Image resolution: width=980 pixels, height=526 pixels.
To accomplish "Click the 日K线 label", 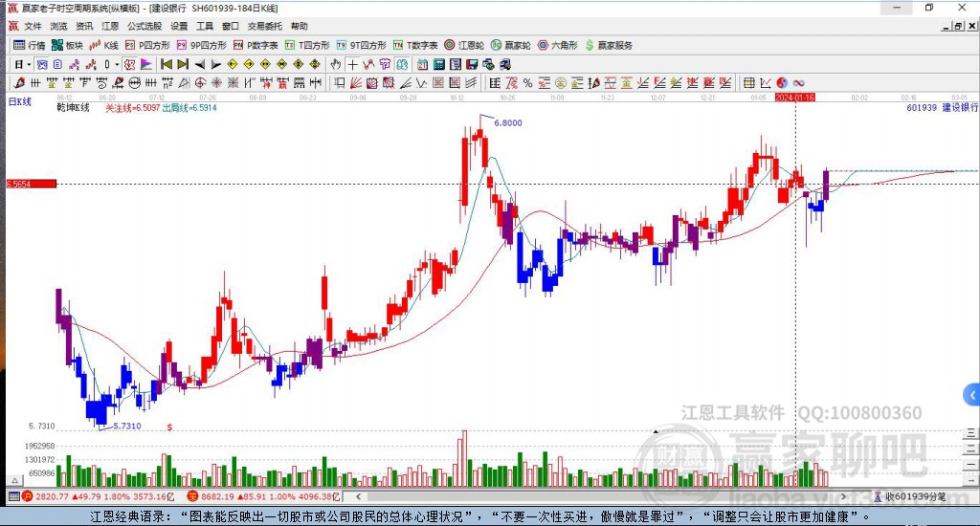I will click(19, 101).
